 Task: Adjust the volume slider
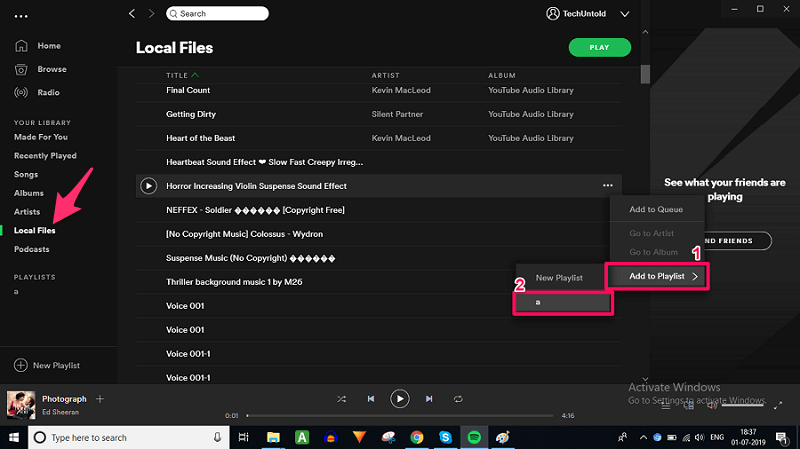742,406
